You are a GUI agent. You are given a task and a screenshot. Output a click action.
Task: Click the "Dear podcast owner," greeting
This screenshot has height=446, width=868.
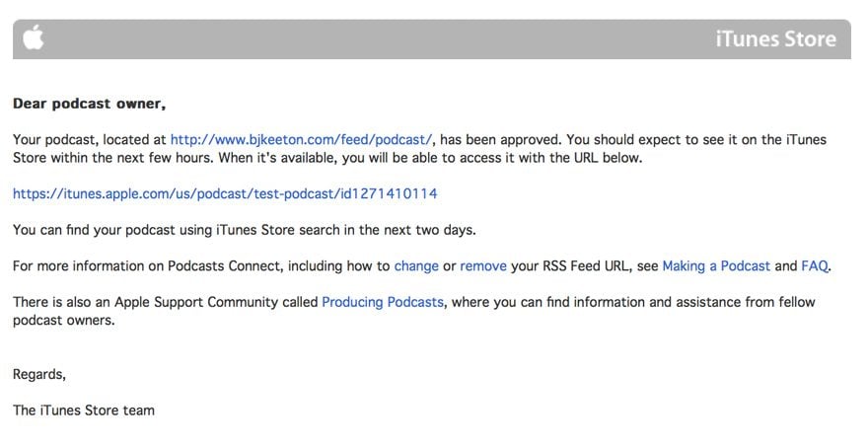tap(89, 104)
